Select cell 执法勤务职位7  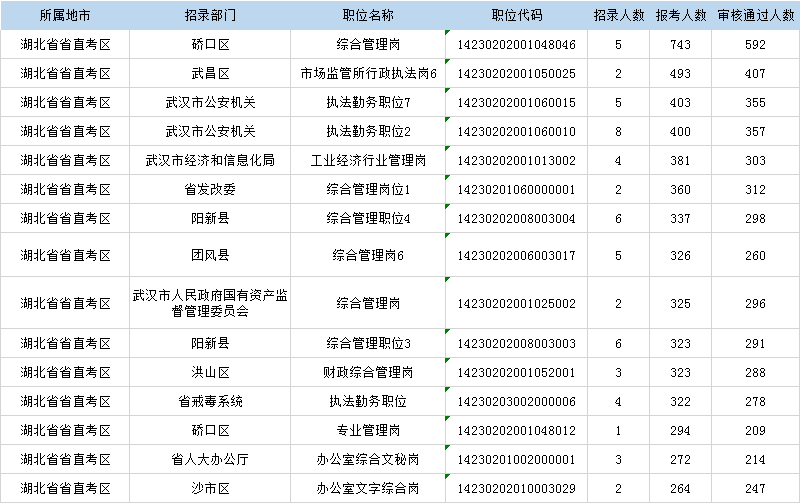368,103
